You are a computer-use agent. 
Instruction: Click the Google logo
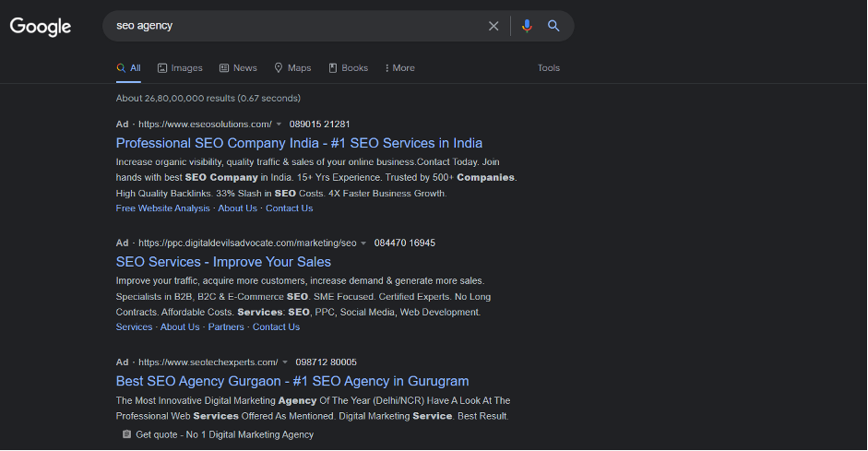pos(41,26)
